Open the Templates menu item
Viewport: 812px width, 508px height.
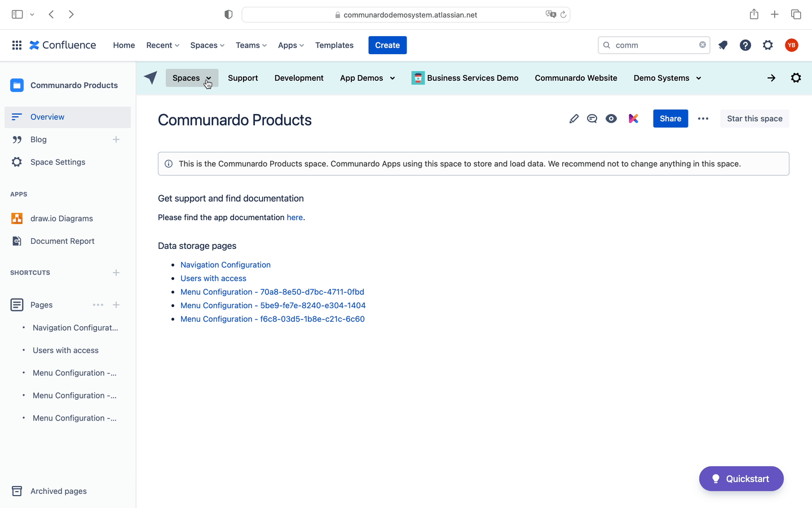[x=334, y=45]
